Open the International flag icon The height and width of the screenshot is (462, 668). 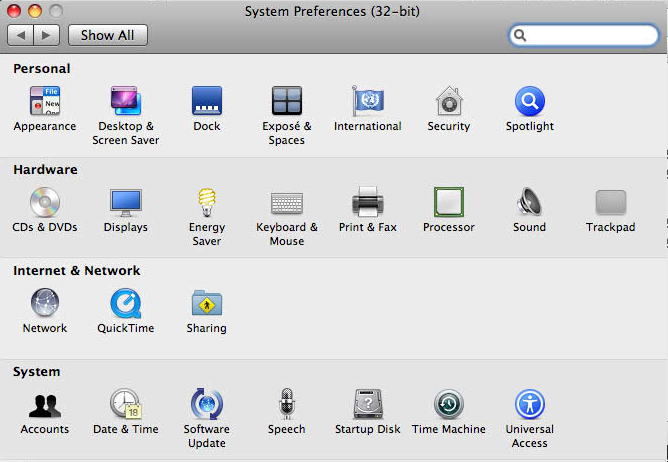tap(368, 101)
